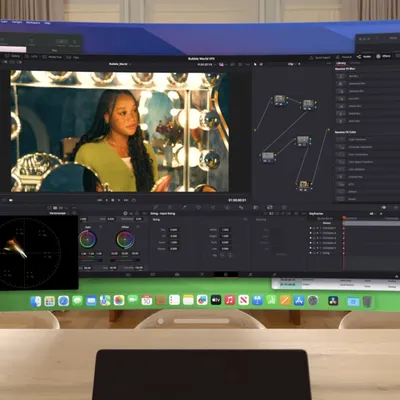Open DaVinci Resolve from the Dock
400x400 pixels.
(333, 301)
